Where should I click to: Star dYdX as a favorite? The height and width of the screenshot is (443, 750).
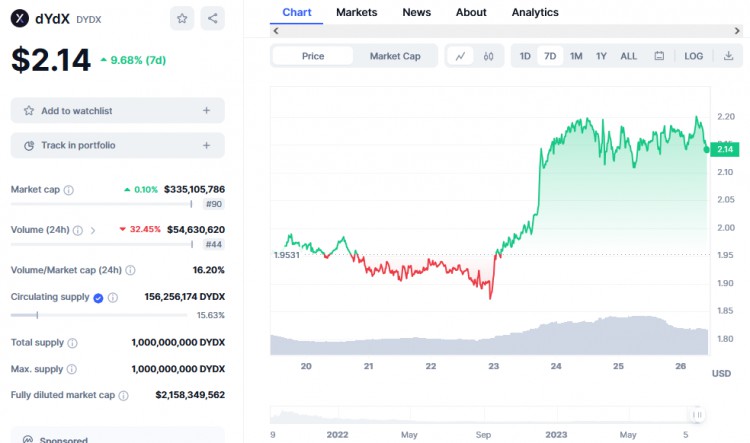(182, 19)
